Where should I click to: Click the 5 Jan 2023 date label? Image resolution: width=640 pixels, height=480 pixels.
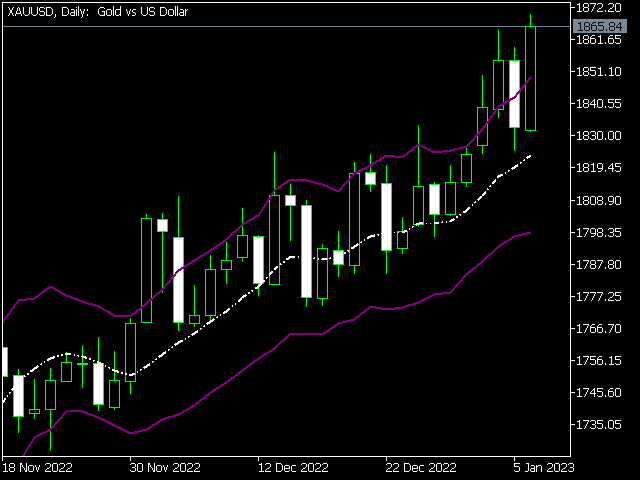[x=543, y=467]
